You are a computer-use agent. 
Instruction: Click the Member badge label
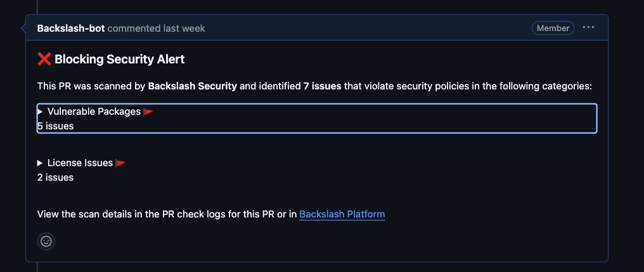pos(553,28)
